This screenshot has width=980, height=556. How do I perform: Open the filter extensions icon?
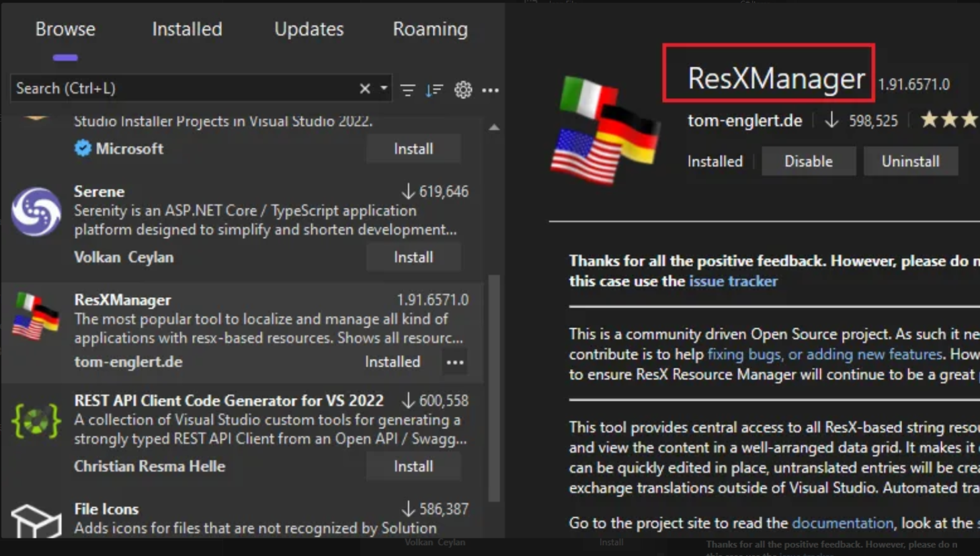[x=407, y=89]
